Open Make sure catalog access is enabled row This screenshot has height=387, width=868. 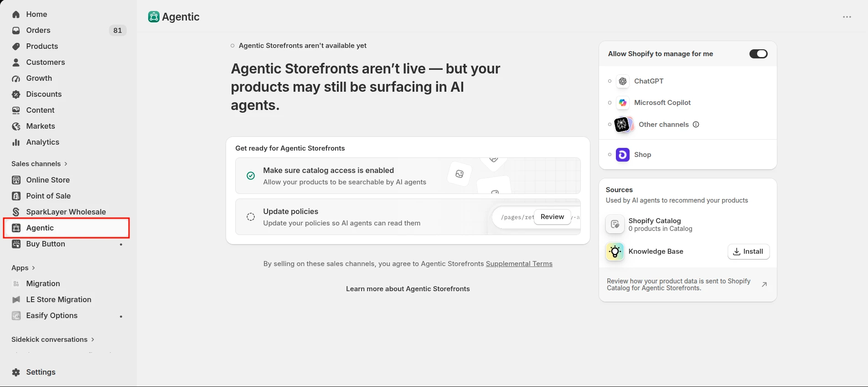click(408, 176)
